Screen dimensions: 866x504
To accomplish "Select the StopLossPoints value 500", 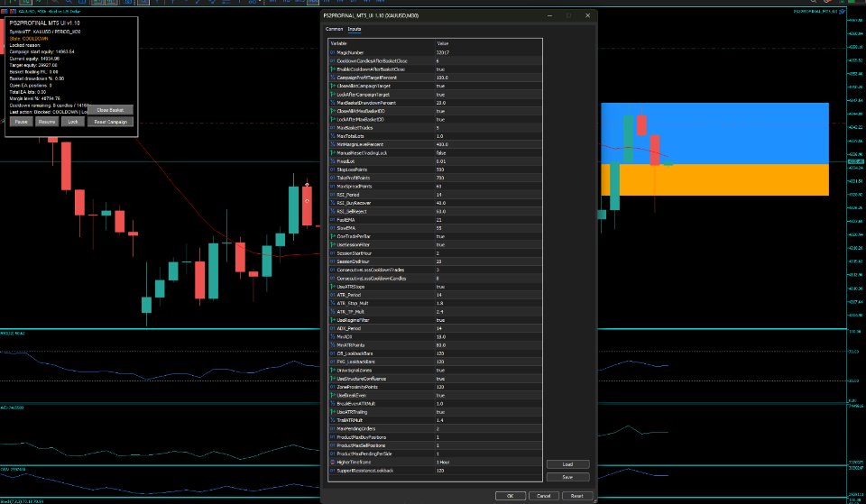I will coord(439,170).
